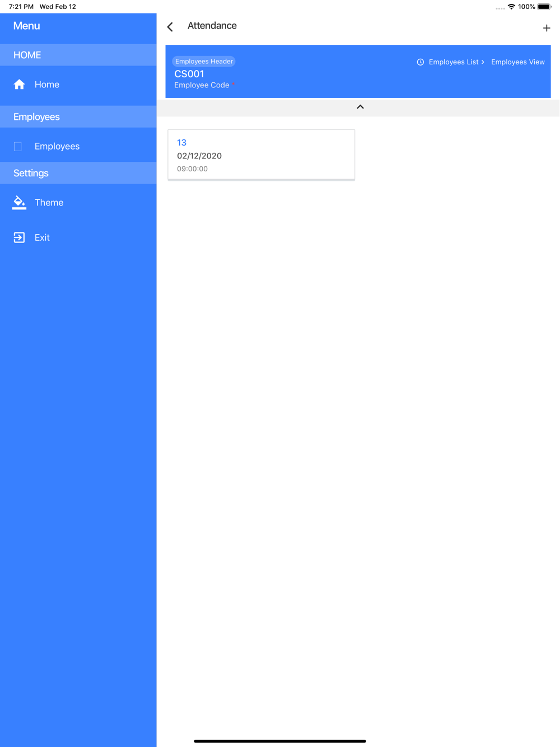This screenshot has height=747, width=560.
Task: Check battery icon in status bar
Action: click(544, 7)
